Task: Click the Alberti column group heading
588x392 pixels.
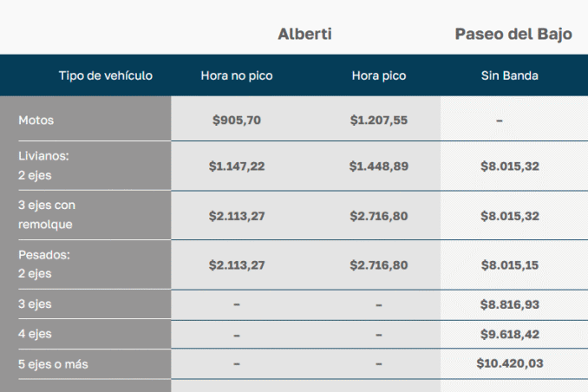Action: click(304, 35)
